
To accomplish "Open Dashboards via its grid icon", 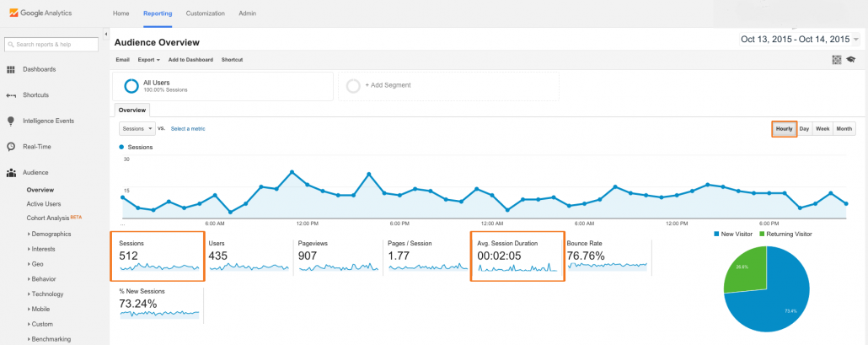I will 11,69.
